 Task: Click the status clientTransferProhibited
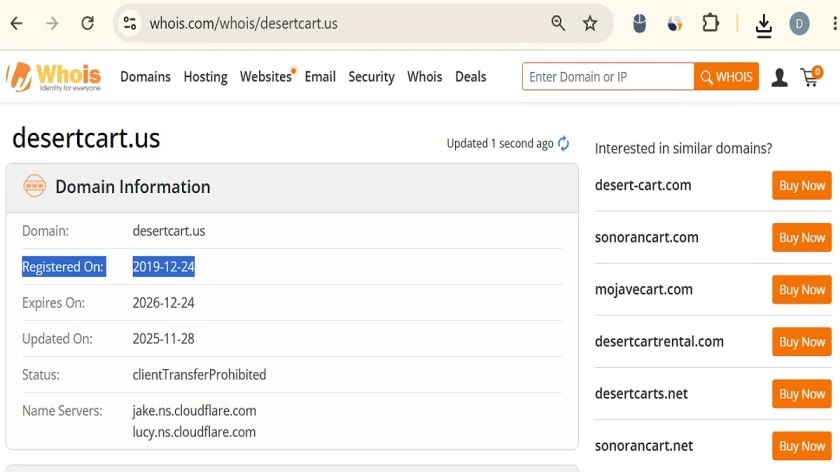199,374
